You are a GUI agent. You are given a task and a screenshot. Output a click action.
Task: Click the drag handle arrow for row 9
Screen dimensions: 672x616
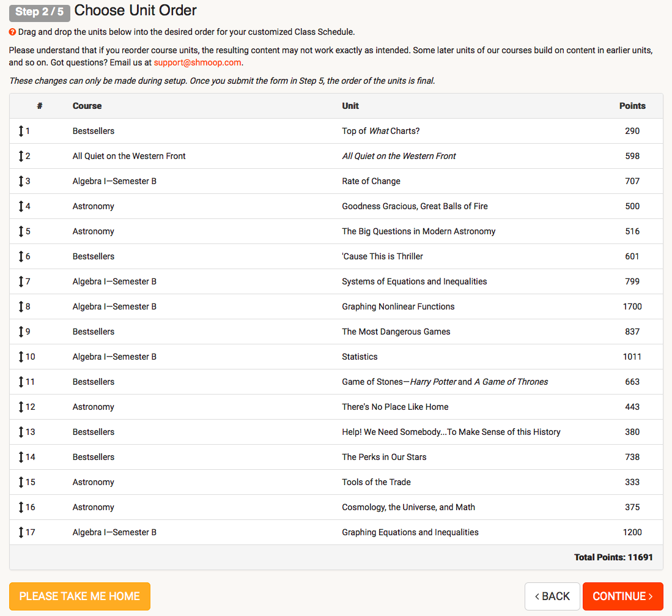[21, 332]
